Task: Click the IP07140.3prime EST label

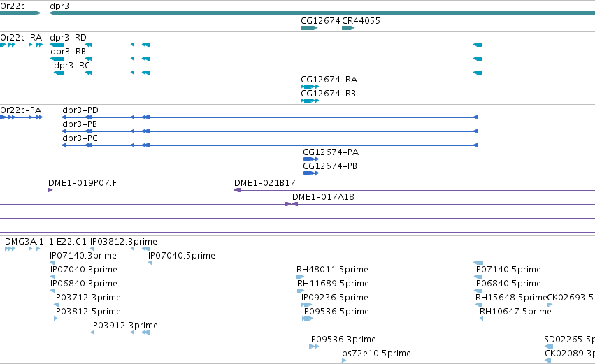Action: (x=83, y=256)
